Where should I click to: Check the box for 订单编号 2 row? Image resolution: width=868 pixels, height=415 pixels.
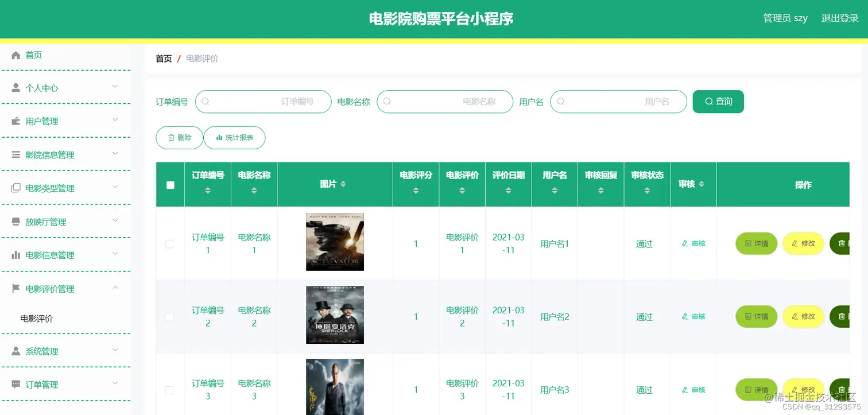pyautogui.click(x=169, y=317)
